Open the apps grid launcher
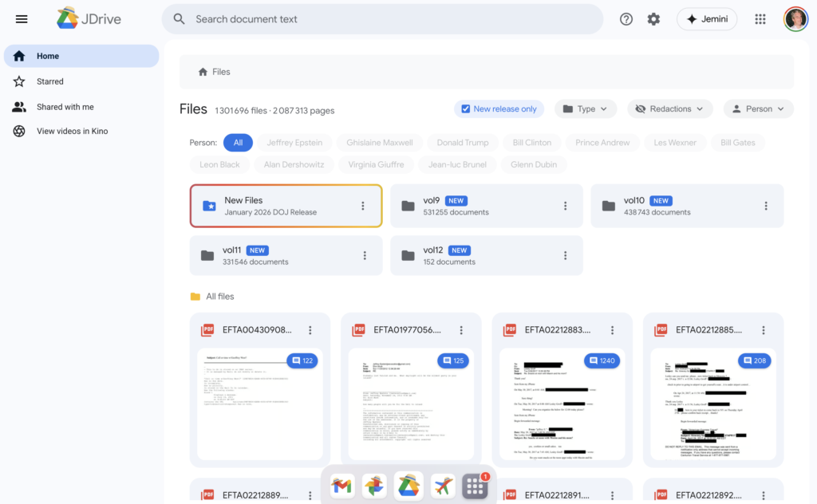The height and width of the screenshot is (504, 817). (760, 19)
